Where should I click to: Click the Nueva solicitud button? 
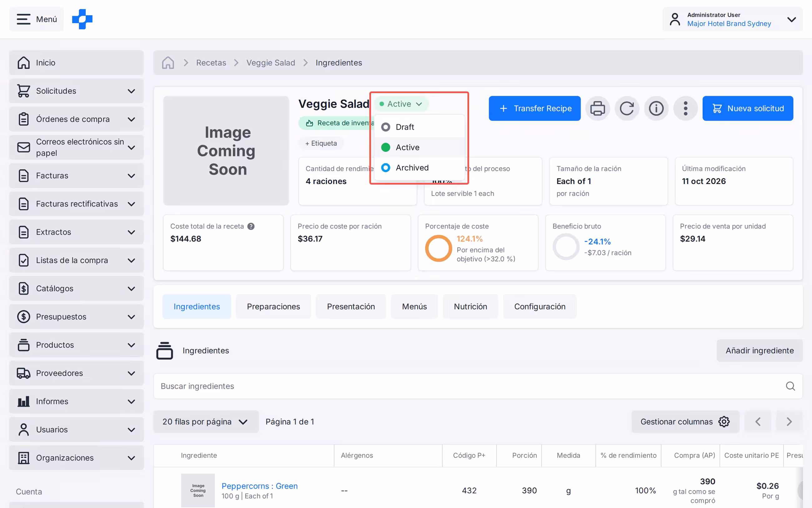[748, 108]
